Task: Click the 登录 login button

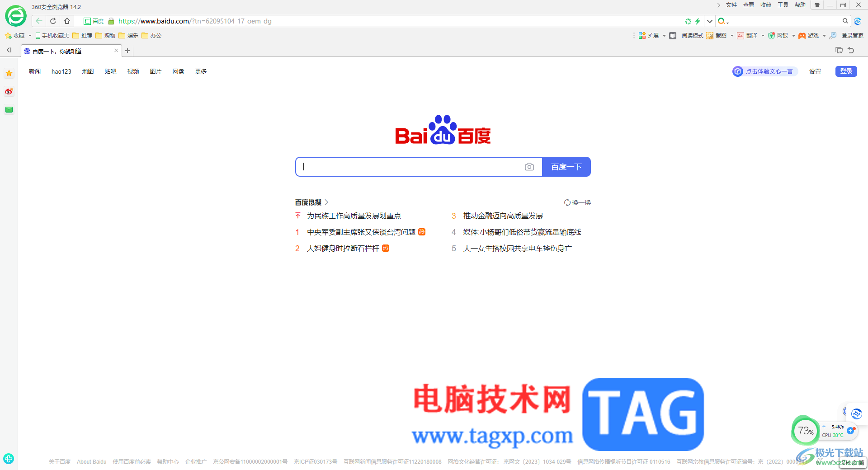Action: click(x=846, y=71)
